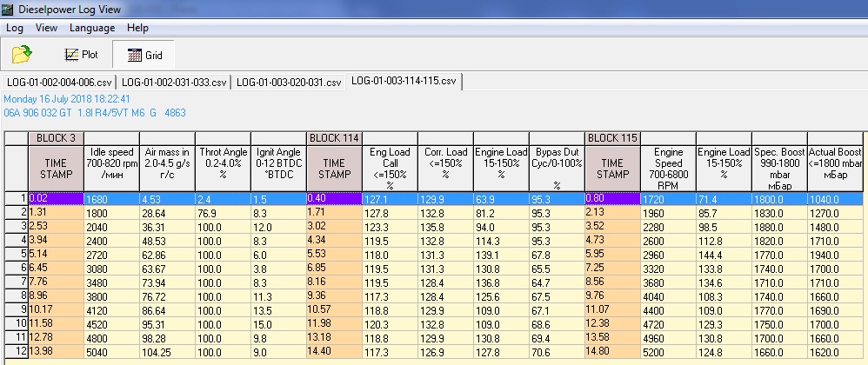Select the Grid view button
Image resolution: width=868 pixels, height=365 pixels.
click(x=144, y=55)
